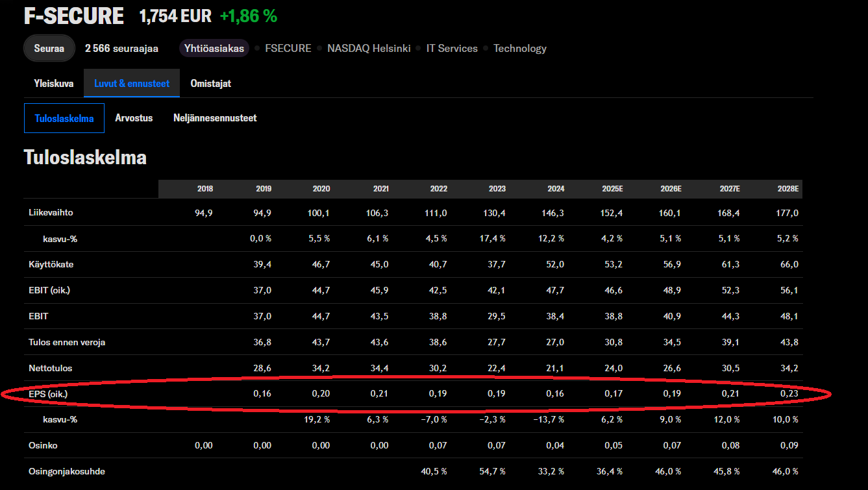Click the Osinko row label
This screenshot has width=868, height=490.
click(43, 446)
